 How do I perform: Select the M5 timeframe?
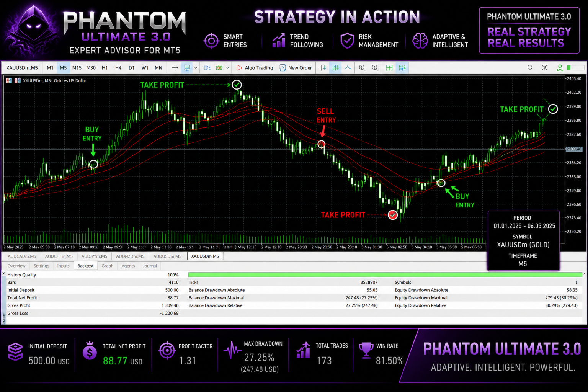click(63, 68)
